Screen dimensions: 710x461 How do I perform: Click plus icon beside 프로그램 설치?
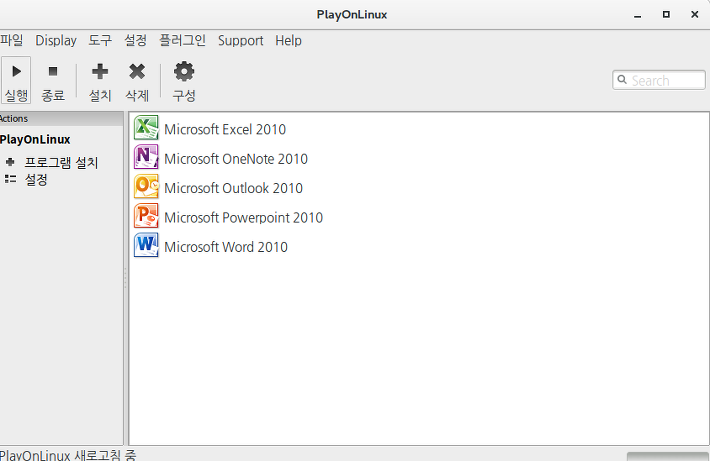coord(10,162)
